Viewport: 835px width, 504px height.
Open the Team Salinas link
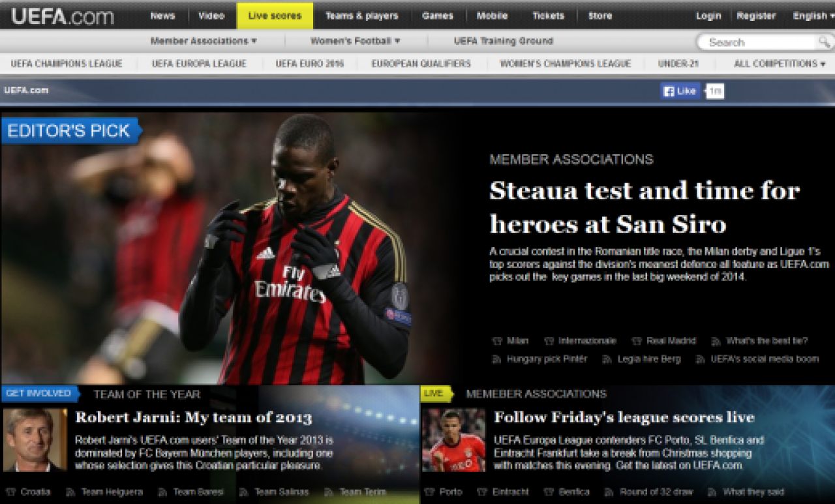tap(282, 492)
